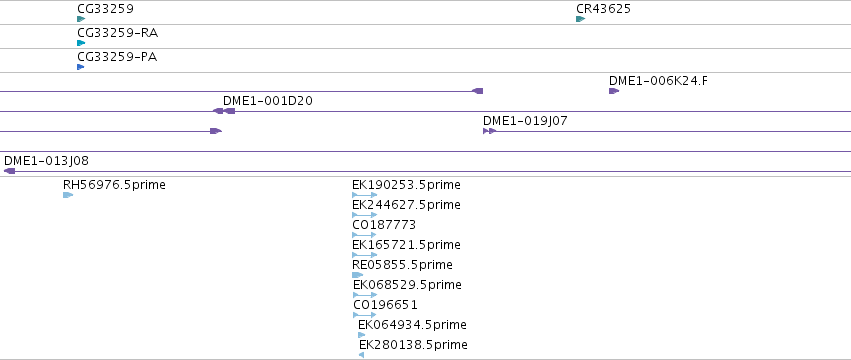Select the CR43625 gene arrow marker
The width and height of the screenshot is (851, 360).
pos(581,19)
